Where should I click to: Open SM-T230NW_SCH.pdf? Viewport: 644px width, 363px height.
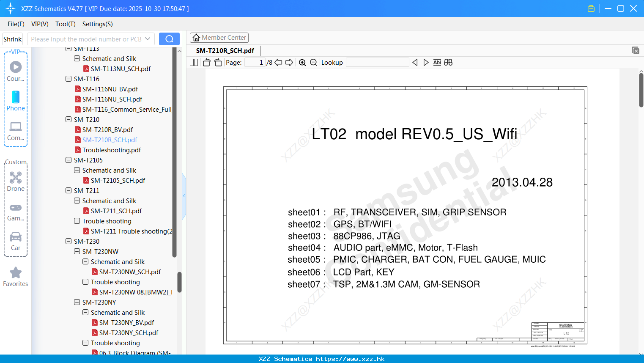click(x=130, y=272)
